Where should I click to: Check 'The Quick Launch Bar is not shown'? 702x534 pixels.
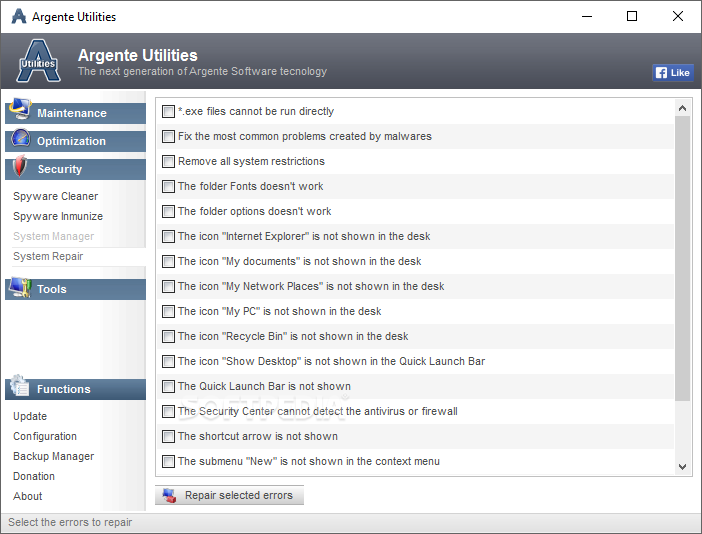(168, 386)
